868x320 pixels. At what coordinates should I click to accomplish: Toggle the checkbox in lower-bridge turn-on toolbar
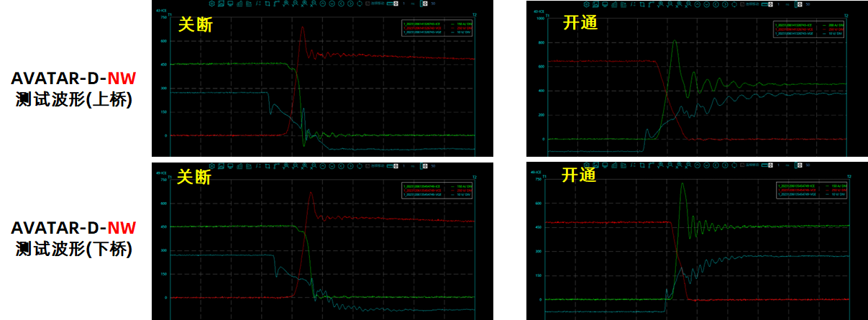742,165
